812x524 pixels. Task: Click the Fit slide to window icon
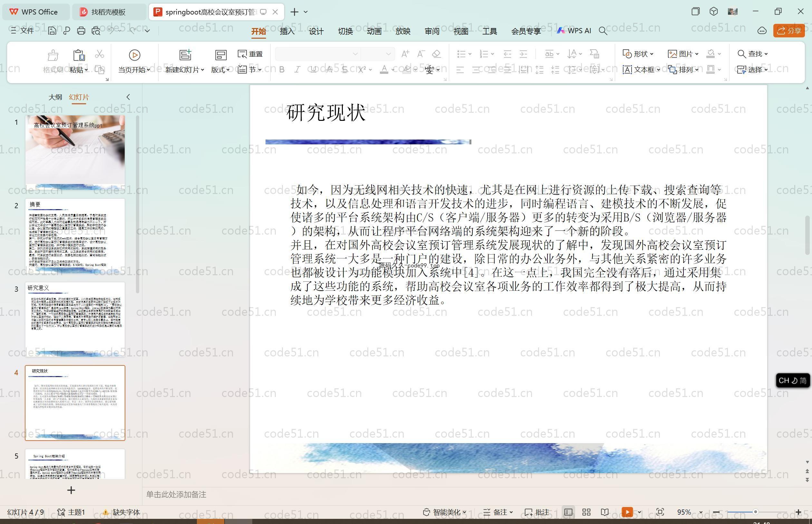[x=660, y=512]
